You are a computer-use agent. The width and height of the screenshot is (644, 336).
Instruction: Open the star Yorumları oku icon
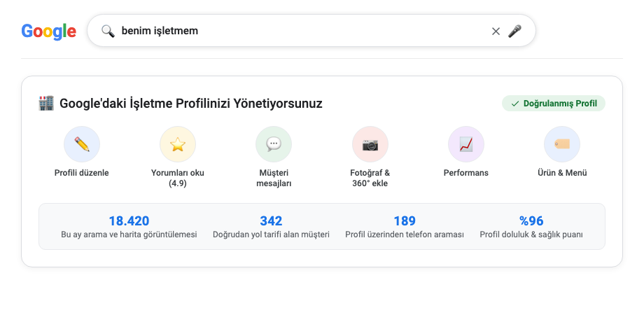tap(178, 144)
